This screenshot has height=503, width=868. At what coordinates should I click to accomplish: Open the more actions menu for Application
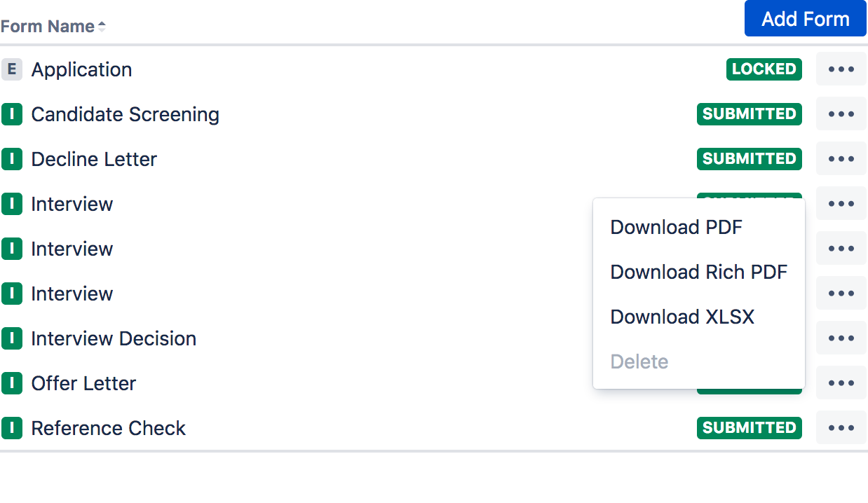(841, 69)
